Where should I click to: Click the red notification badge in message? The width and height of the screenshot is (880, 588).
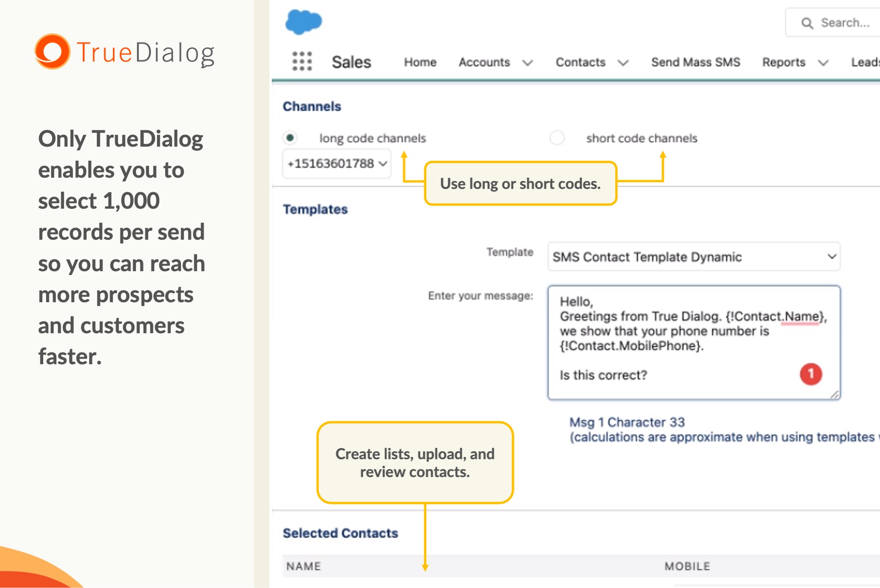(810, 374)
